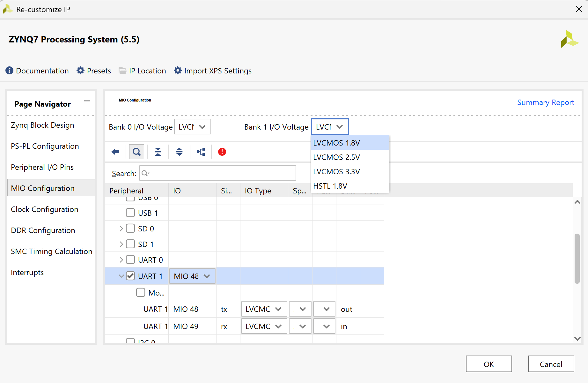Uncheck the UART 1 checkbox
This screenshot has width=588, height=383.
[x=130, y=276]
